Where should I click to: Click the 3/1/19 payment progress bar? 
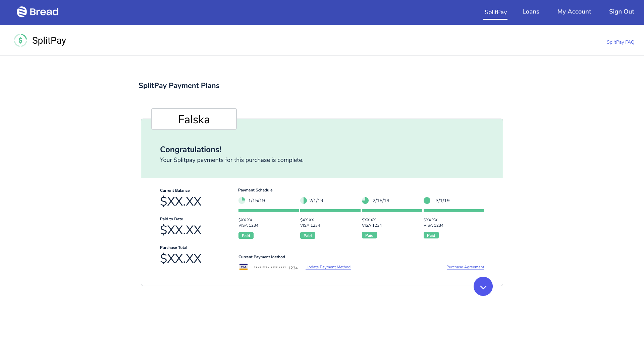click(x=454, y=211)
